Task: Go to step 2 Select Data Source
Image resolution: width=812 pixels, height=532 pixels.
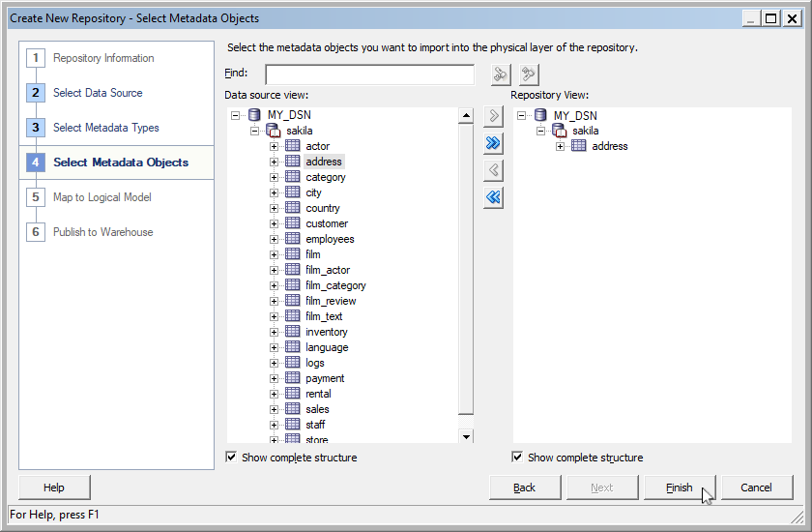Action: (x=98, y=93)
